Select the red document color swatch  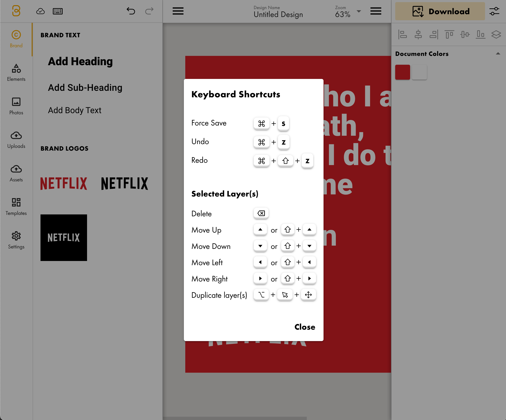402,72
